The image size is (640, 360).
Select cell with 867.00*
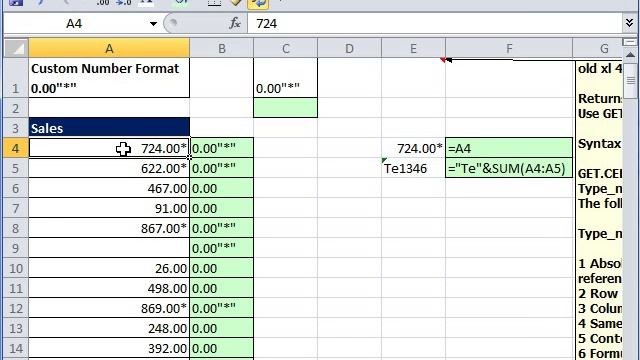tap(109, 228)
